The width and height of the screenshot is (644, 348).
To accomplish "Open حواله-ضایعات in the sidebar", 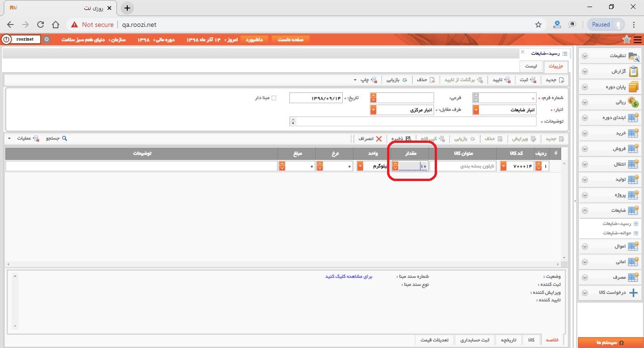I will (x=617, y=233).
